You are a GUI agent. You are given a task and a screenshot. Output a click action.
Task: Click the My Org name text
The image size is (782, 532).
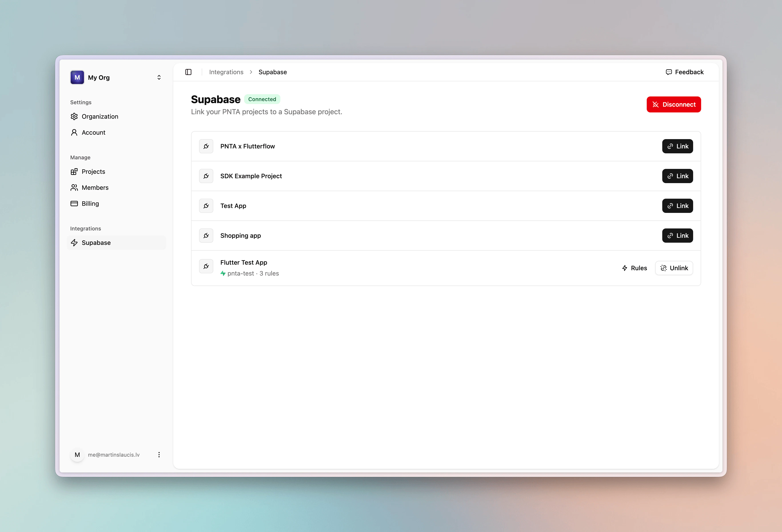[99, 77]
